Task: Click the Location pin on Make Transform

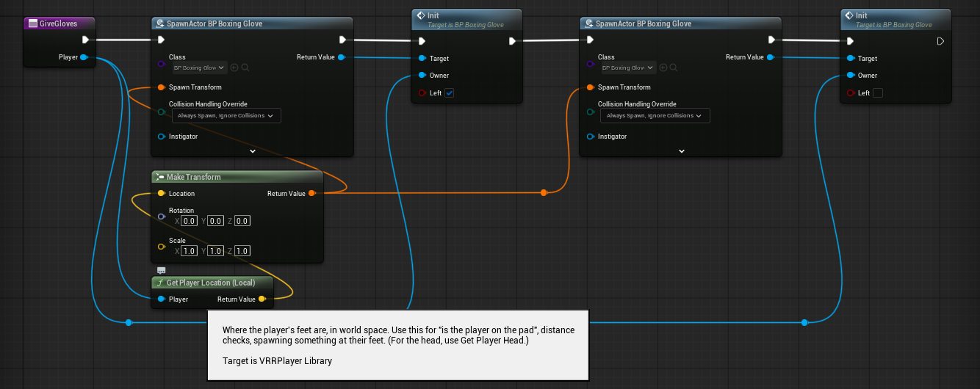Action: 162,194
